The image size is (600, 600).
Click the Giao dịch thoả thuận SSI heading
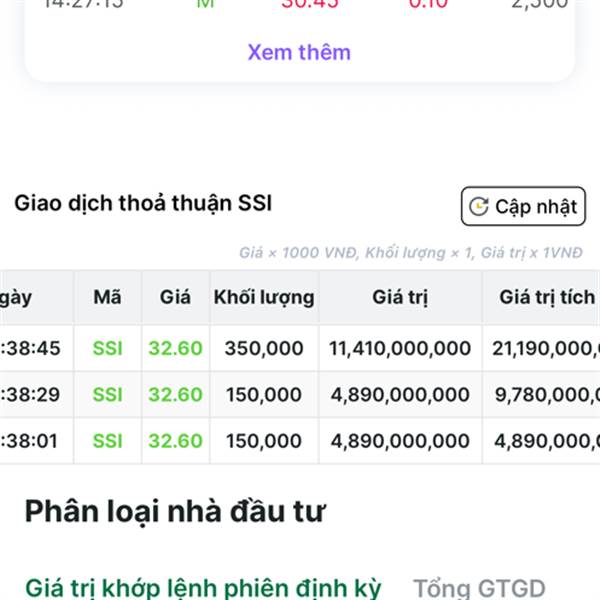143,204
